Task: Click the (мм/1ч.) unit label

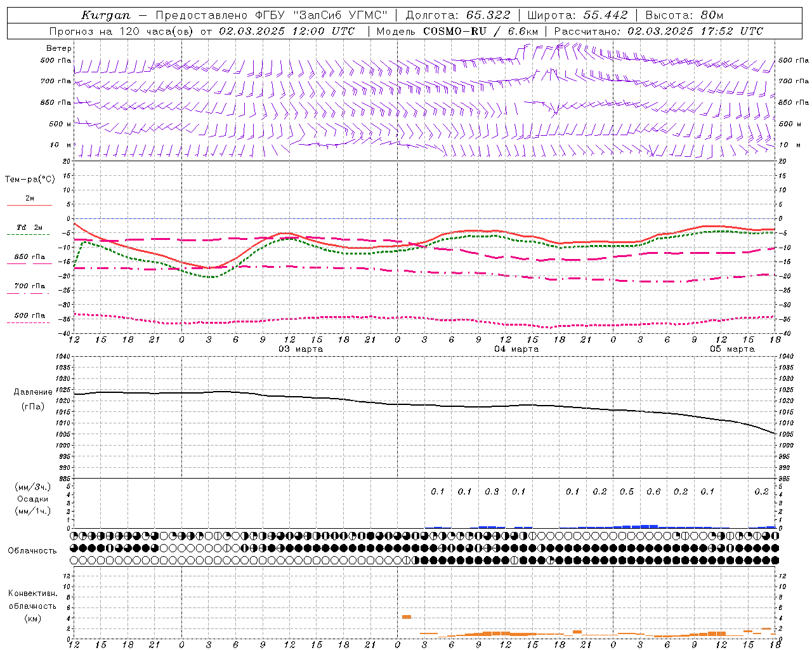Action: pyautogui.click(x=32, y=511)
